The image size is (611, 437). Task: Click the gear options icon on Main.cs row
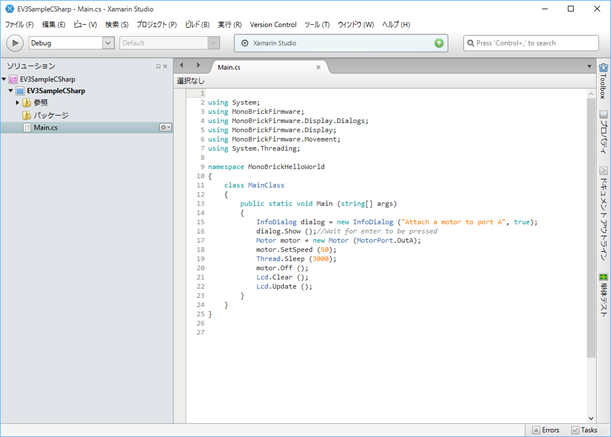click(165, 128)
